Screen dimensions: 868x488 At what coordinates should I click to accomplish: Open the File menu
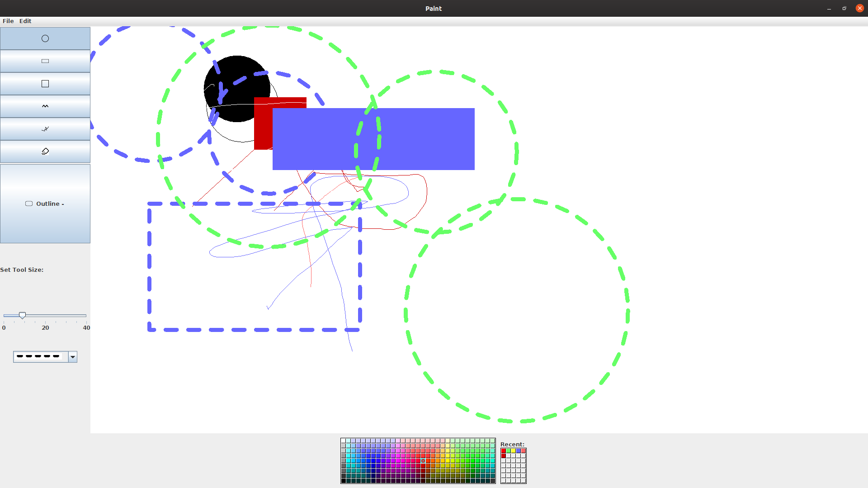pos(8,21)
